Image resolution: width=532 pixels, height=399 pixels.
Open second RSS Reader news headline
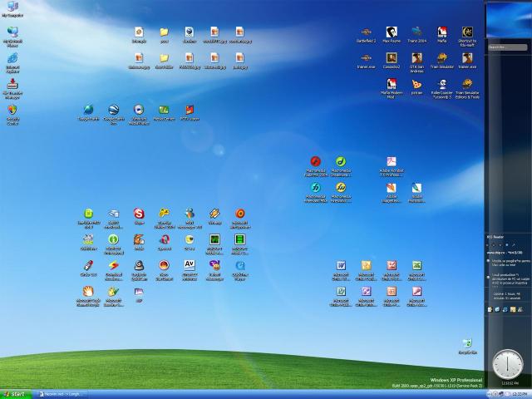pos(509,280)
